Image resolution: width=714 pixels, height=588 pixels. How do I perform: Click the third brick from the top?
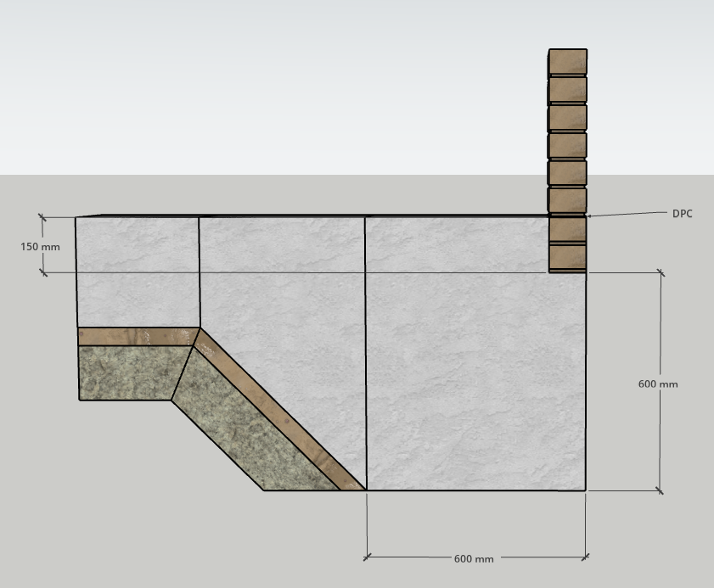point(568,118)
